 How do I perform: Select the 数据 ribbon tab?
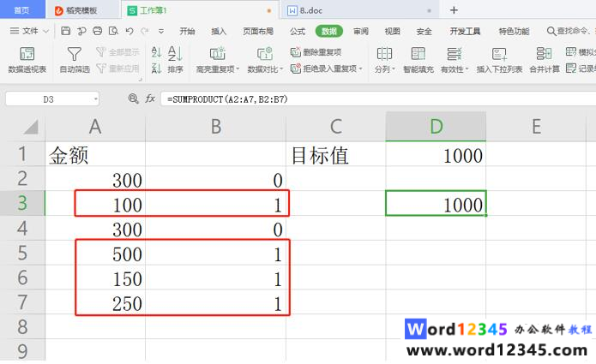(329, 31)
